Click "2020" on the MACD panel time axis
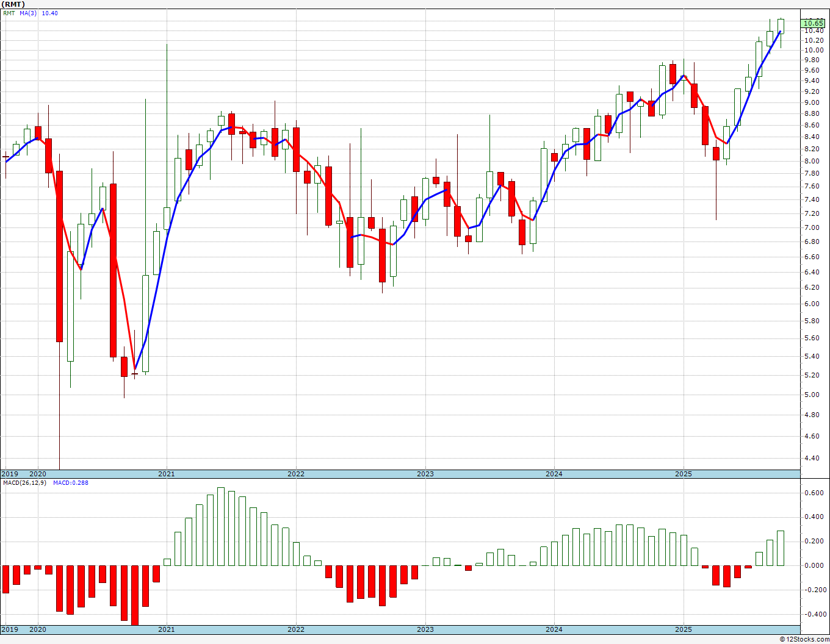 click(x=38, y=629)
